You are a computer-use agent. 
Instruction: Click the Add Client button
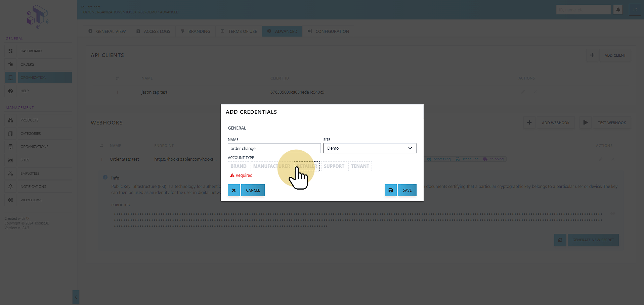(615, 55)
